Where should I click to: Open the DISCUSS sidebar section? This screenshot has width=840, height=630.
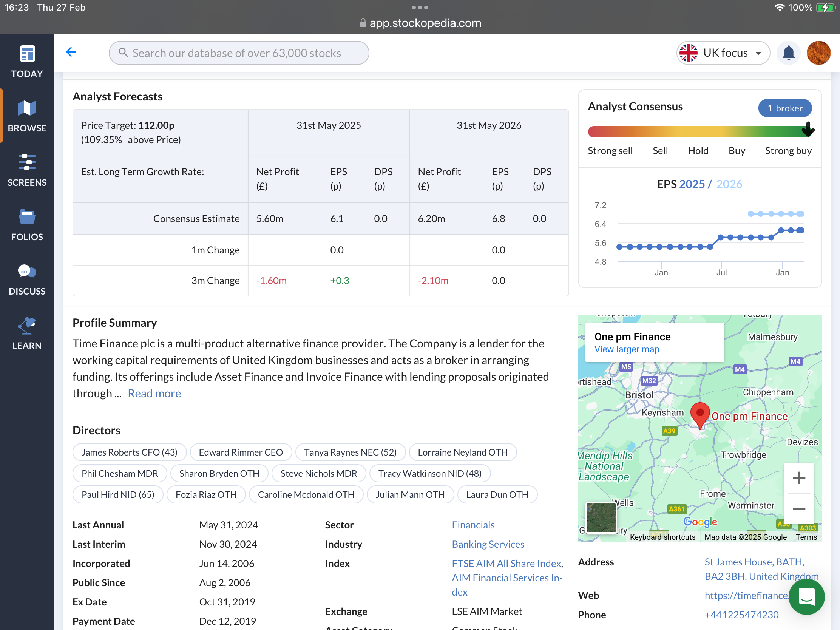pos(27,279)
